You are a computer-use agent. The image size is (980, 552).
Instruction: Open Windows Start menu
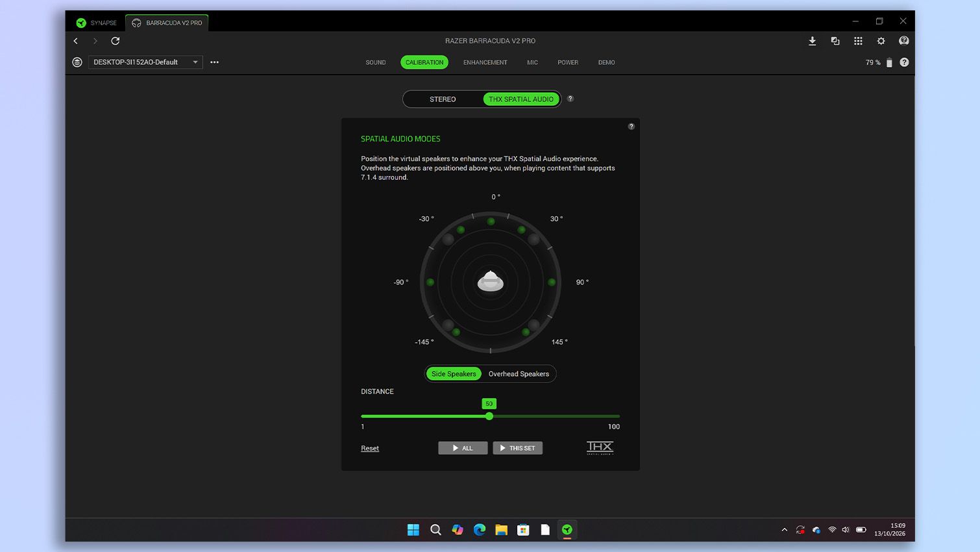point(413,530)
